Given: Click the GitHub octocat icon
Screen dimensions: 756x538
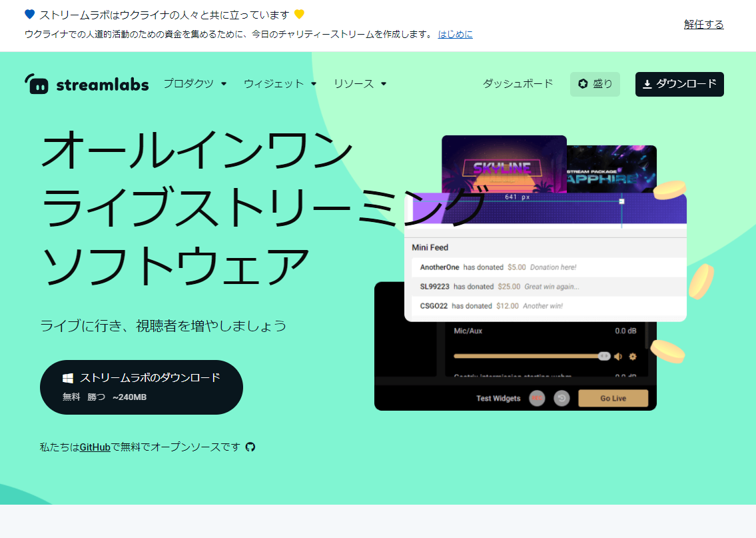Looking at the screenshot, I should (250, 447).
